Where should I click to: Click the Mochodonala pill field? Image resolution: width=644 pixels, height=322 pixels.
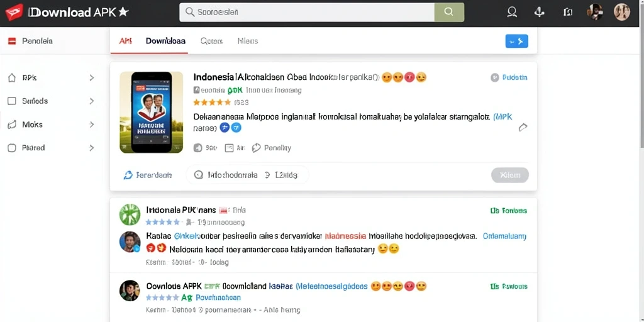(x=247, y=175)
